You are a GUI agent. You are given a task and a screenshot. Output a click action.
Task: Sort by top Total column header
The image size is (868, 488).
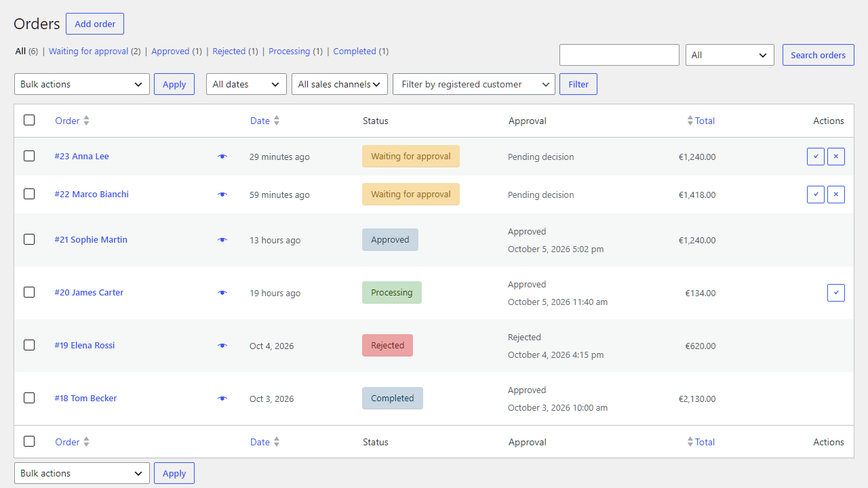pyautogui.click(x=705, y=121)
